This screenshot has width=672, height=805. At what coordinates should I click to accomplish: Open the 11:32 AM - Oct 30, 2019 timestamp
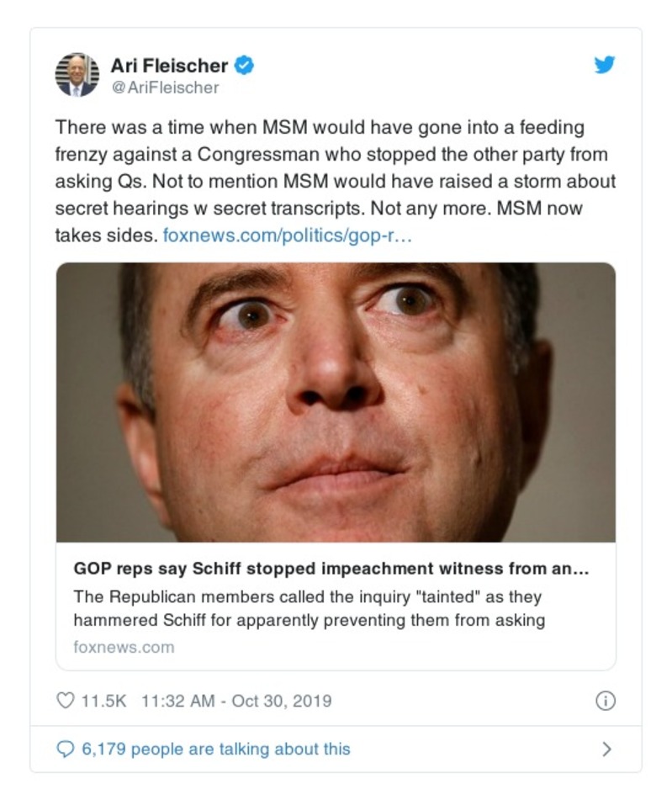pyautogui.click(x=236, y=701)
